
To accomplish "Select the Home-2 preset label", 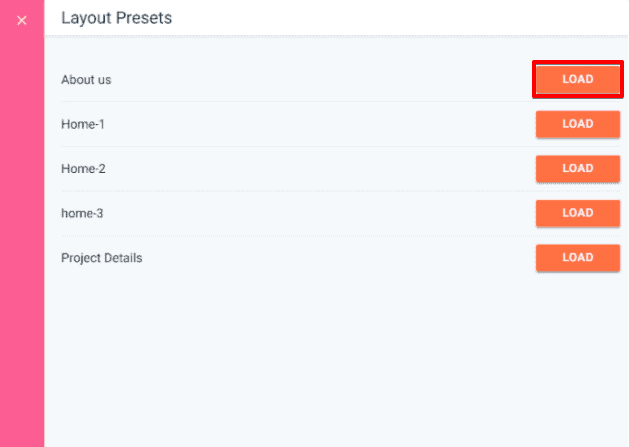I will (83, 169).
